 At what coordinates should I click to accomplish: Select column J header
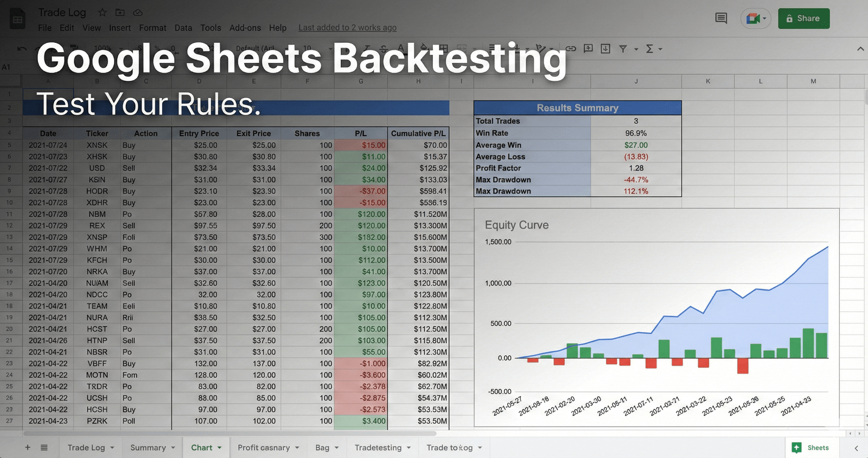click(x=636, y=81)
